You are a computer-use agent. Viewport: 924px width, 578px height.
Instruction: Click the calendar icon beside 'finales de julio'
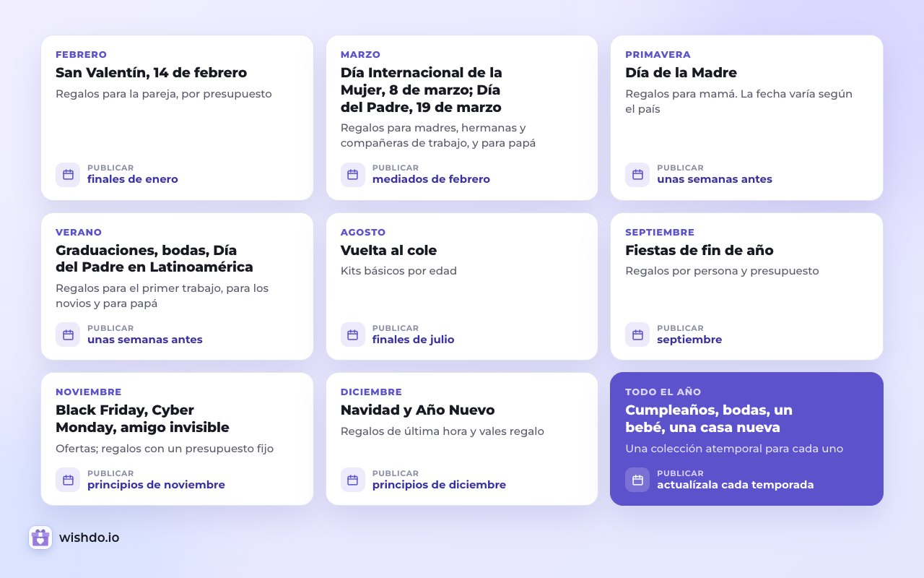pyautogui.click(x=353, y=335)
